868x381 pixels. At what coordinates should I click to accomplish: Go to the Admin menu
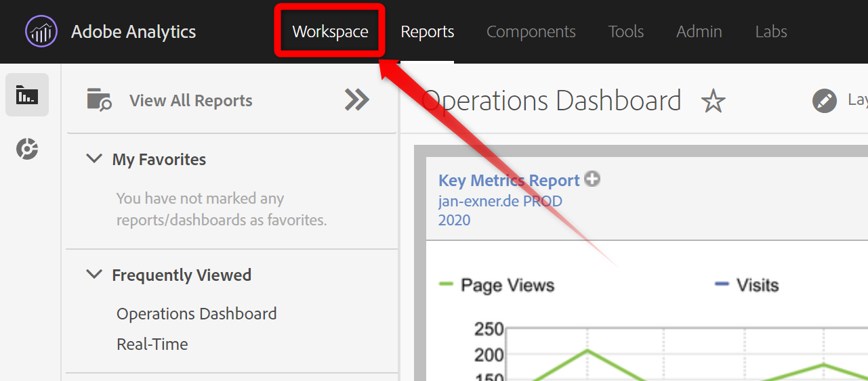(x=699, y=32)
